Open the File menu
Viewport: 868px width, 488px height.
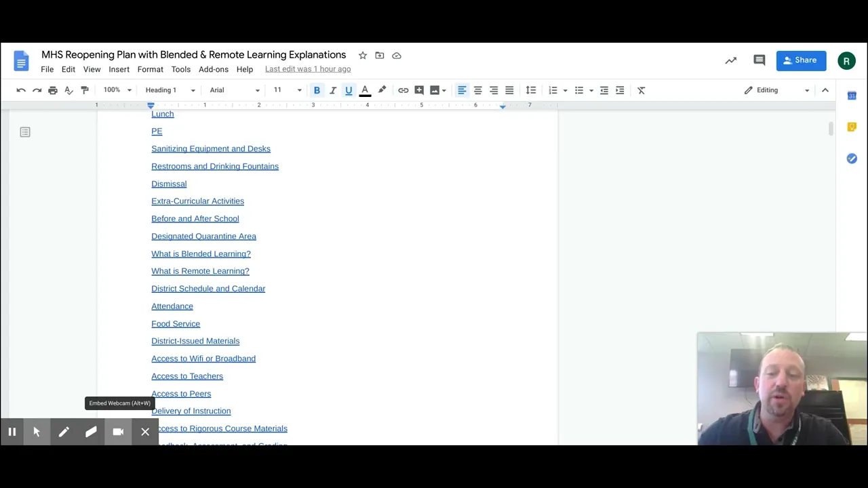47,69
